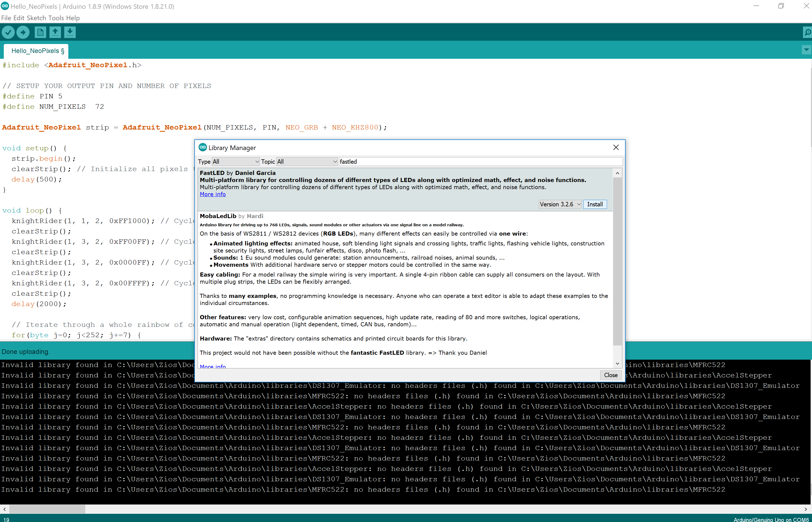Create a new sketch with the New icon
The height and width of the screenshot is (522, 812).
click(x=40, y=32)
